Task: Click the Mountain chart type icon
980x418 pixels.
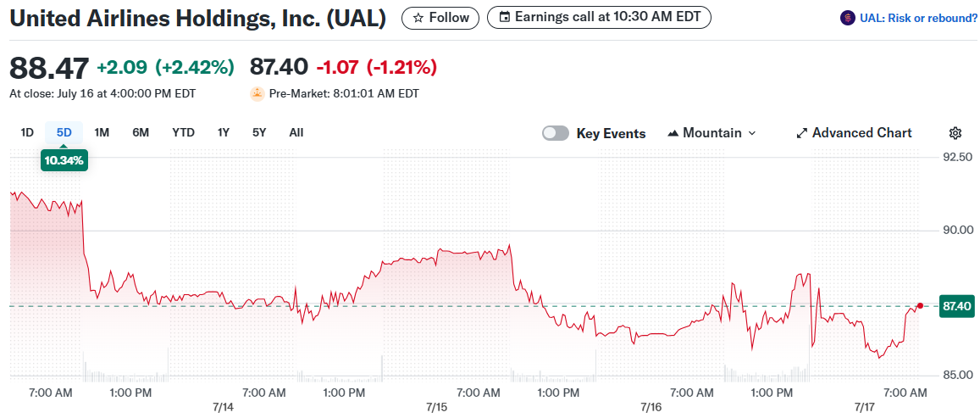Action: pos(673,133)
